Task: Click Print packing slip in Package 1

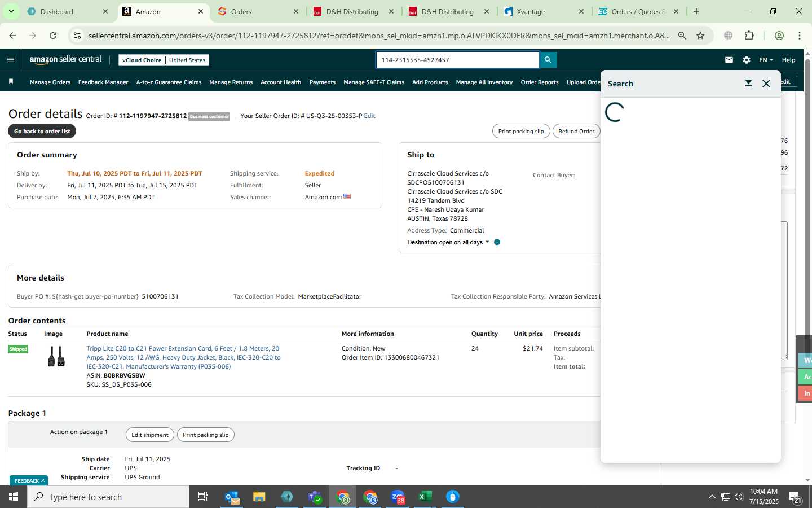Action: (206, 435)
